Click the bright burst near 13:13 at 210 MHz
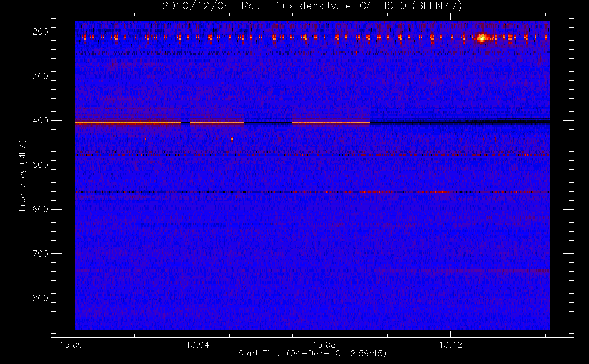589x364 pixels. click(x=482, y=37)
